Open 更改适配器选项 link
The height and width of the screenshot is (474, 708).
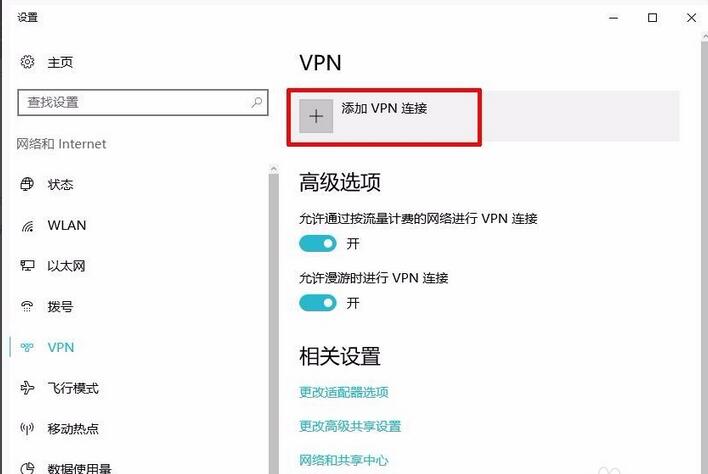tap(344, 392)
